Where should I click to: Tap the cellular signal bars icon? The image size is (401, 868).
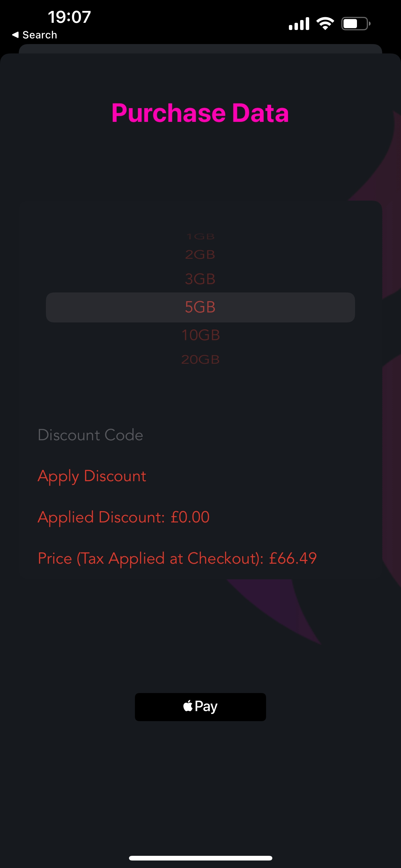(299, 23)
